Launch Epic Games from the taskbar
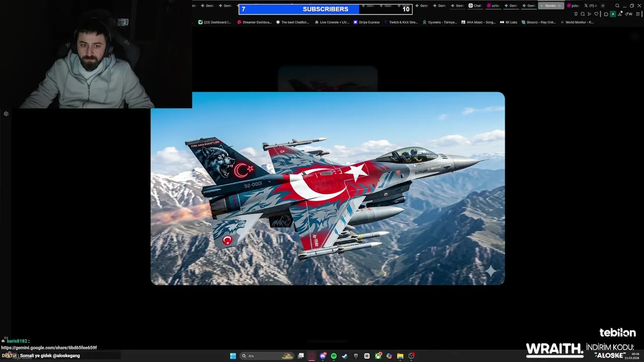Viewport: 644px width, 362px height. [x=356, y=356]
